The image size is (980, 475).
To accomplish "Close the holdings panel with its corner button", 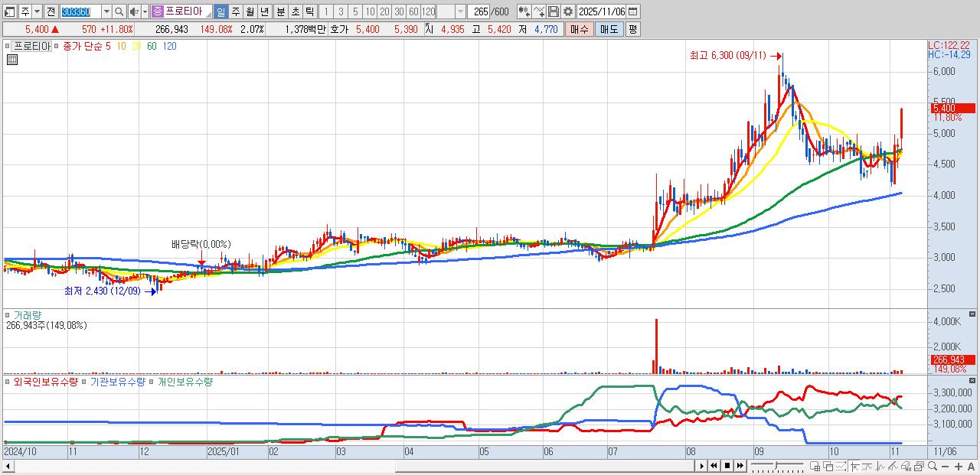I will 973,381.
